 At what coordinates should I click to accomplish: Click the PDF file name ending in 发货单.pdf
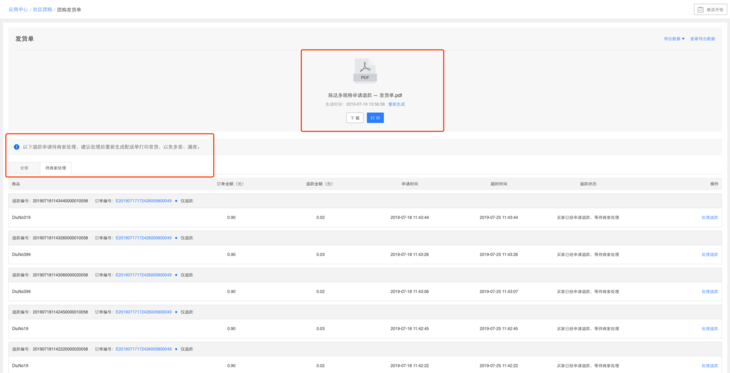click(x=365, y=95)
